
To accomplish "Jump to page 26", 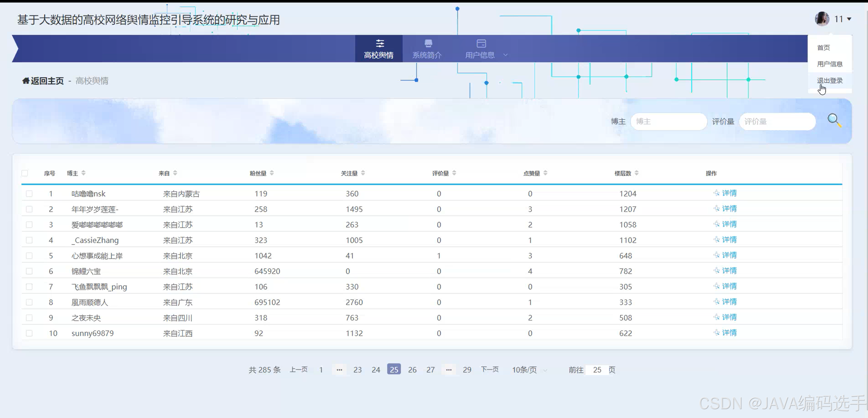I will [x=412, y=370].
